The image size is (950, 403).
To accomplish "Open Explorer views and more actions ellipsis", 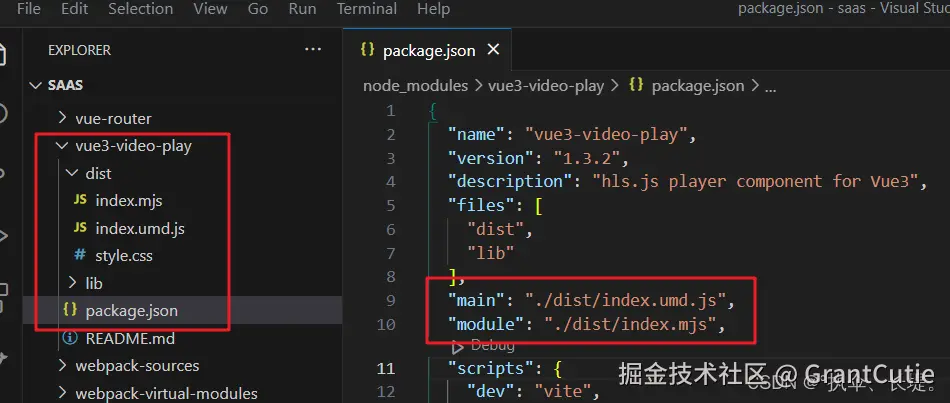I will 313,50.
